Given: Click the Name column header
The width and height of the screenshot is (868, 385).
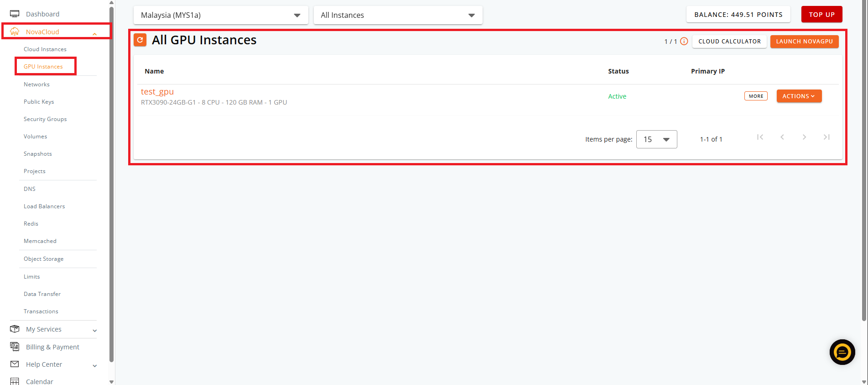Looking at the screenshot, I should [154, 71].
